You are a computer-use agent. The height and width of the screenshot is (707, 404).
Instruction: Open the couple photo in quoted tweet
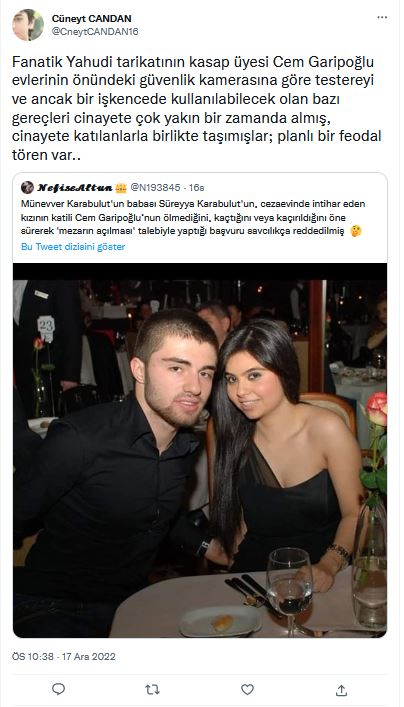tap(200, 450)
